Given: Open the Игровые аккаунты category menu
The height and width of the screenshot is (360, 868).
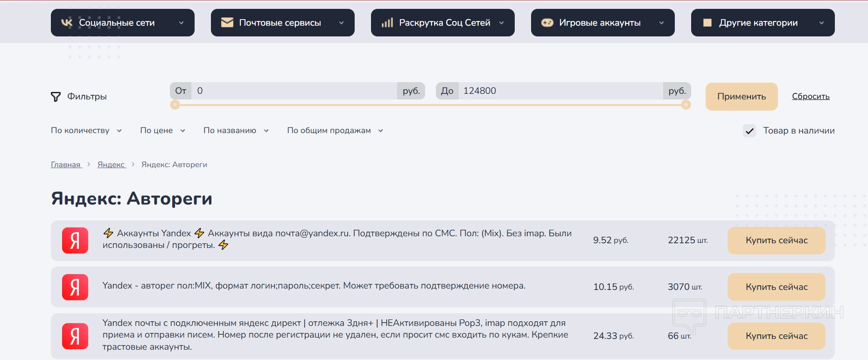Looking at the screenshot, I should pyautogui.click(x=602, y=22).
